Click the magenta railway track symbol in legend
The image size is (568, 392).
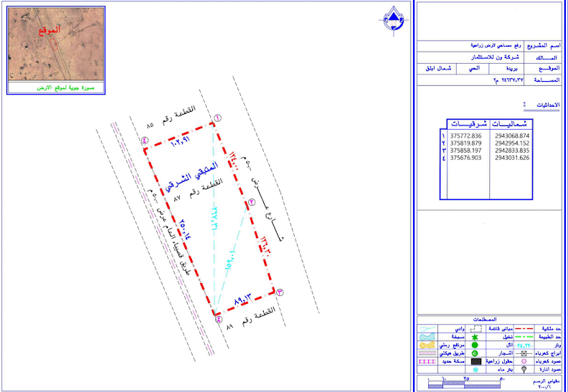coord(427,363)
